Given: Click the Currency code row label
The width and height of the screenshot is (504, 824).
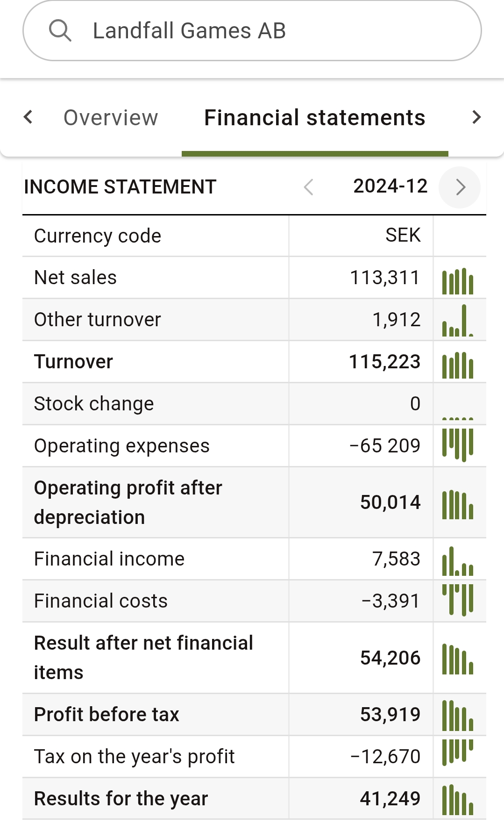Looking at the screenshot, I should [x=98, y=236].
